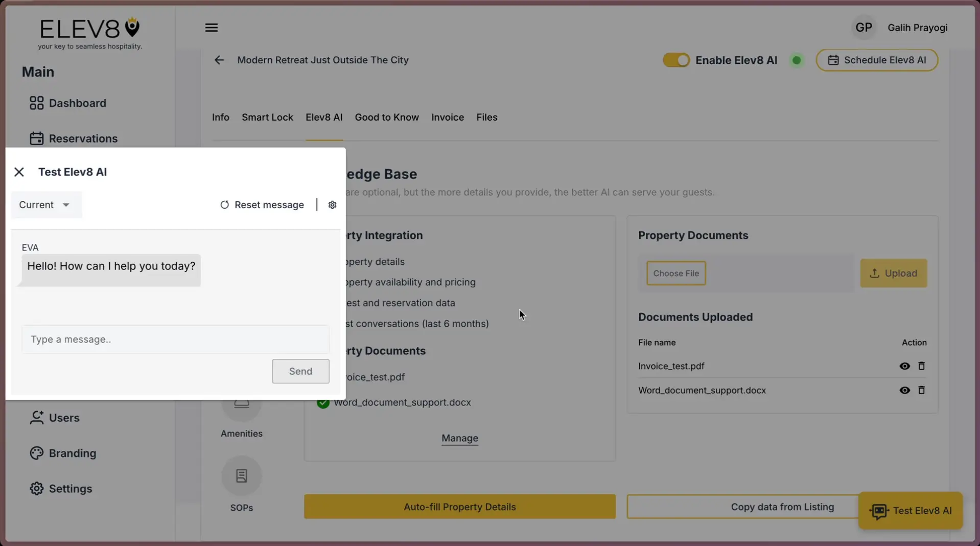
Task: Delete Invoice_test.pdf with the trash icon
Action: click(921, 366)
